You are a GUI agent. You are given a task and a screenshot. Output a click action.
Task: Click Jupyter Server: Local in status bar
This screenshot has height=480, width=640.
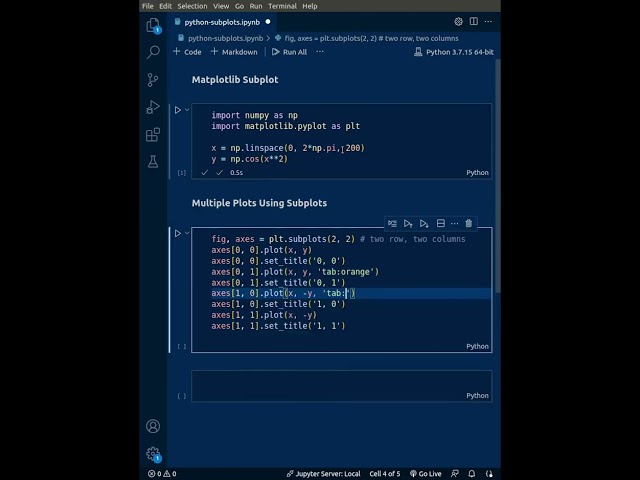324,473
